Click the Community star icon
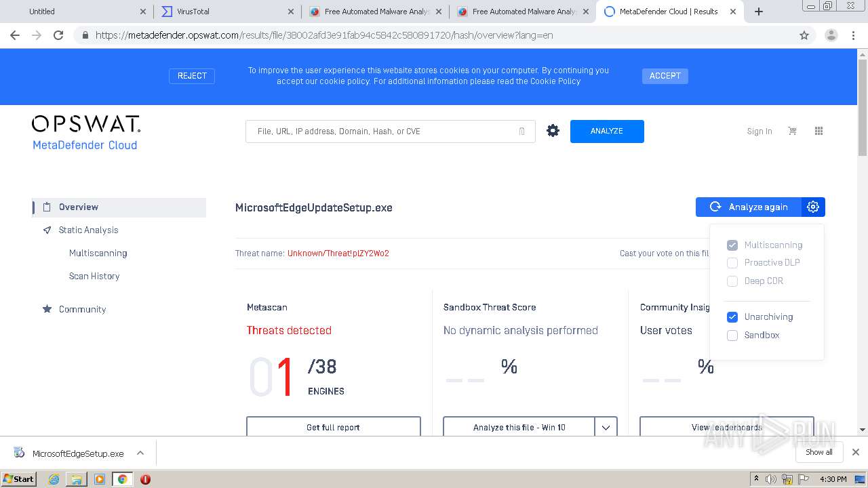Screen dimensions: 868x488 click(47, 309)
